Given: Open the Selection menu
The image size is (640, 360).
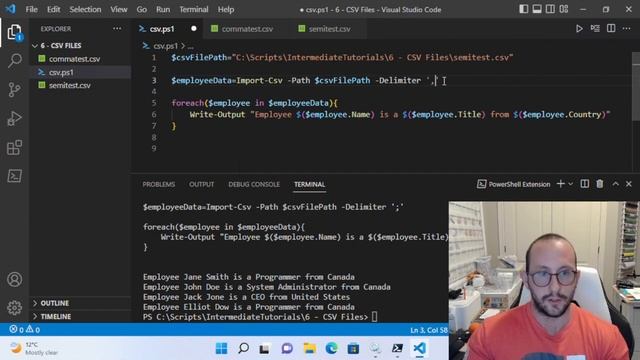Looking at the screenshot, I should tap(85, 9).
